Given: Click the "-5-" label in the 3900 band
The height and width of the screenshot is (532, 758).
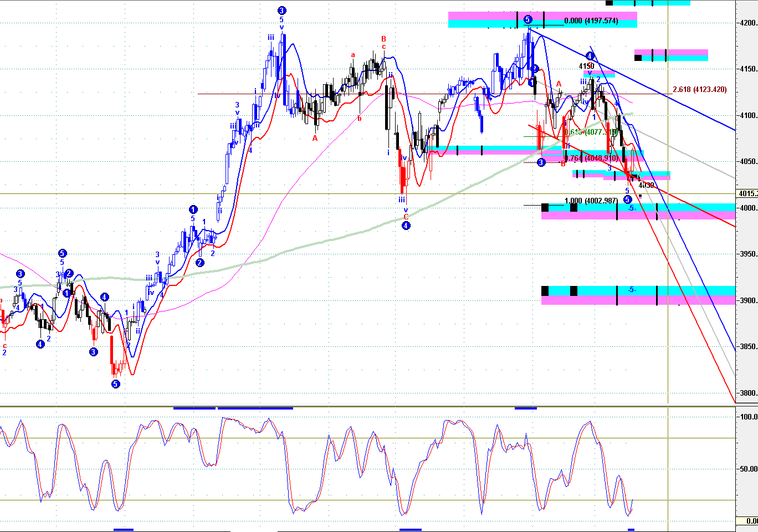Looking at the screenshot, I should coord(632,290).
